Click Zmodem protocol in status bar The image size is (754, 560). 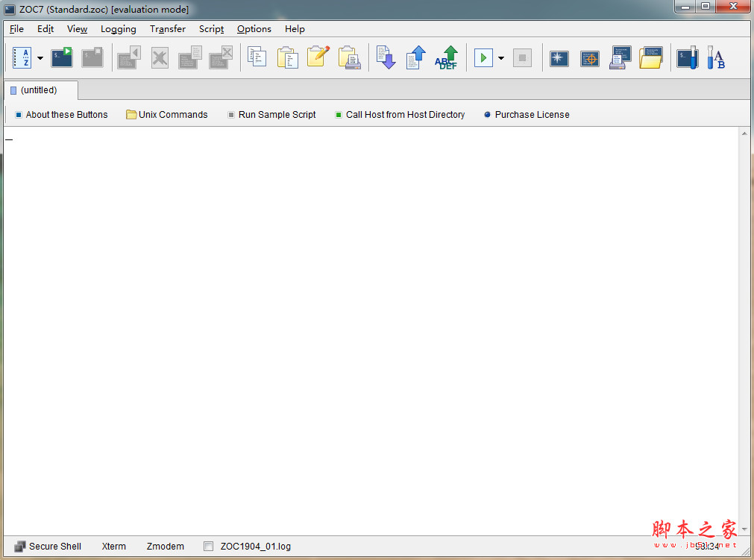point(166,546)
